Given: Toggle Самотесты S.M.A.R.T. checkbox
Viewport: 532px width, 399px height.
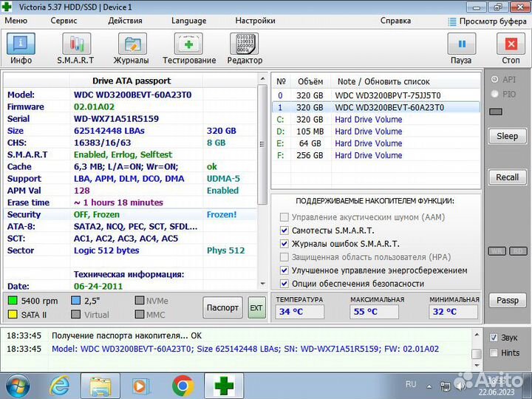Looking at the screenshot, I should coord(284,231).
